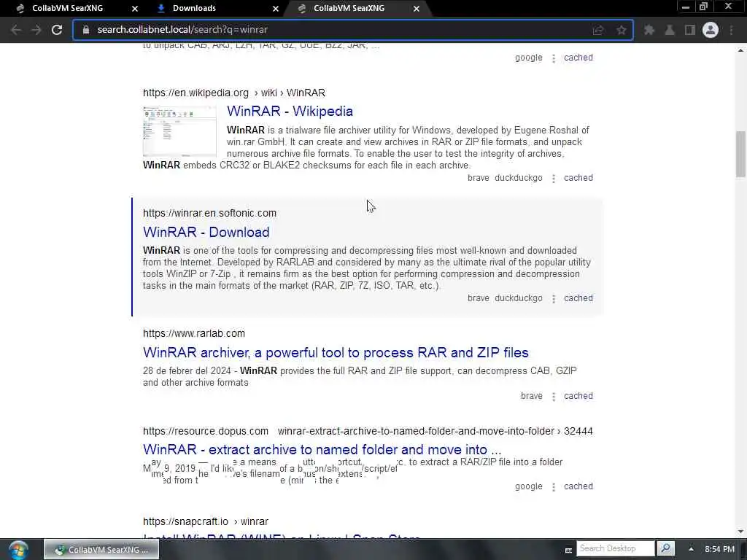This screenshot has width=747, height=560.
Task: Open cached link for Wikipedia result
Action: coord(578,178)
